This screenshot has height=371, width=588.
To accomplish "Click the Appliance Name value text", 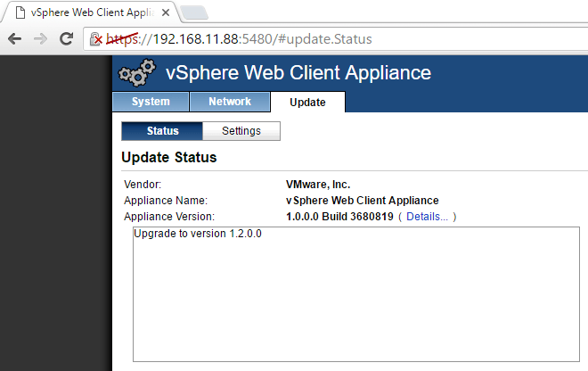I will [x=363, y=201].
